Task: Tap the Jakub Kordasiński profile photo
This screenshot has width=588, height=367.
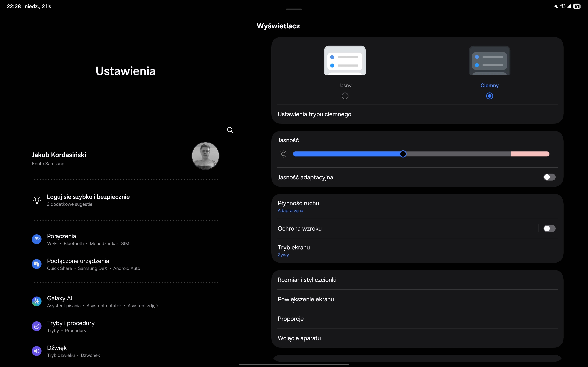Action: pyautogui.click(x=205, y=156)
